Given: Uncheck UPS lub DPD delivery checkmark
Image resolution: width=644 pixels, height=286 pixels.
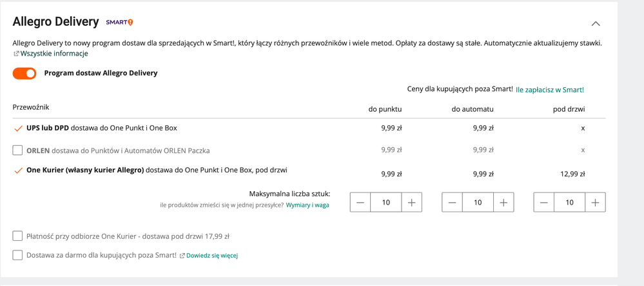Looking at the screenshot, I should coord(17,128).
